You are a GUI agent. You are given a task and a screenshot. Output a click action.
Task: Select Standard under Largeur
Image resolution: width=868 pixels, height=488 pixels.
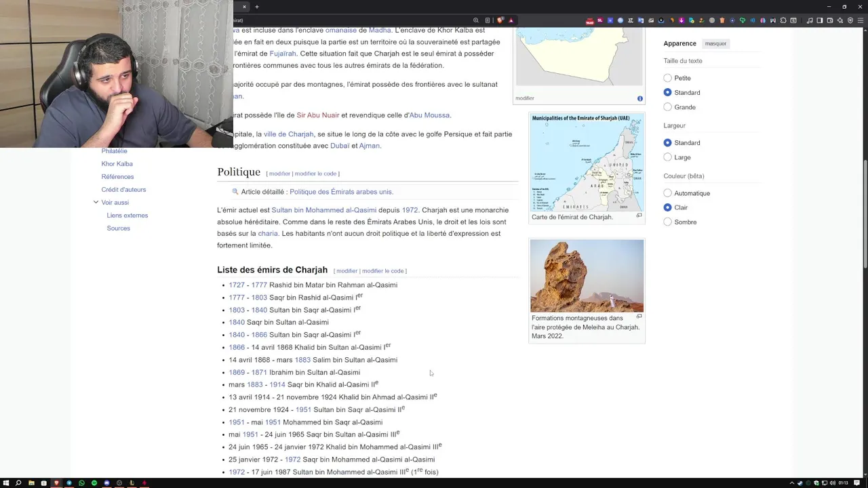668,143
